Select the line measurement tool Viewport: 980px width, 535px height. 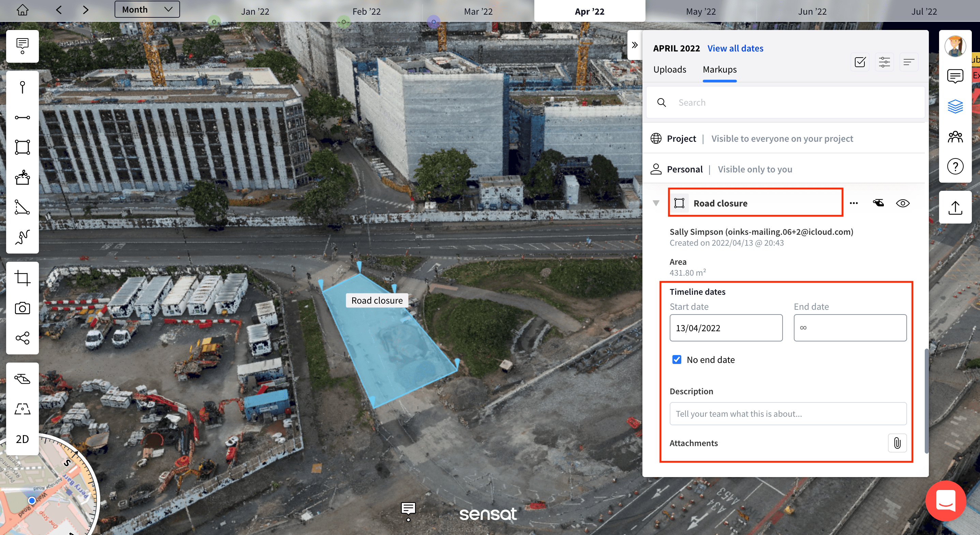pyautogui.click(x=23, y=118)
